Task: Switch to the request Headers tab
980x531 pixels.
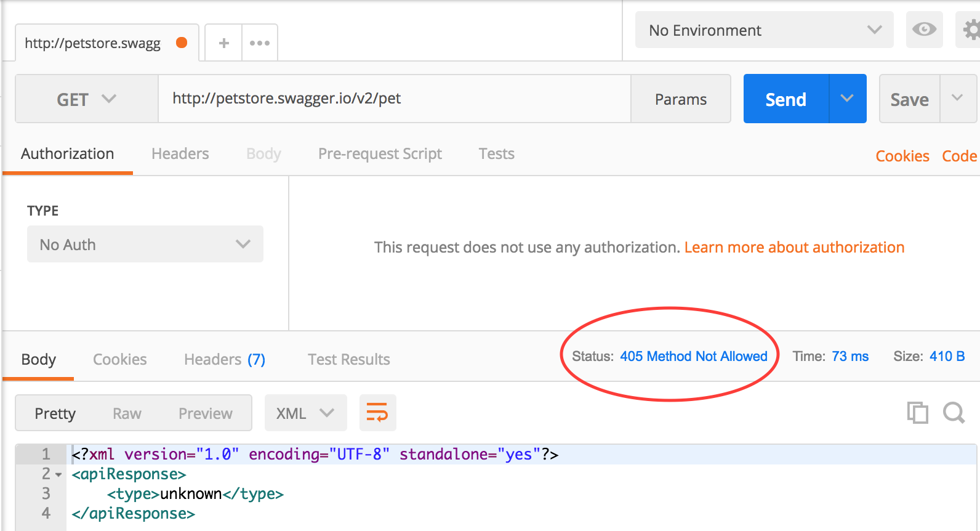Action: pyautogui.click(x=180, y=154)
